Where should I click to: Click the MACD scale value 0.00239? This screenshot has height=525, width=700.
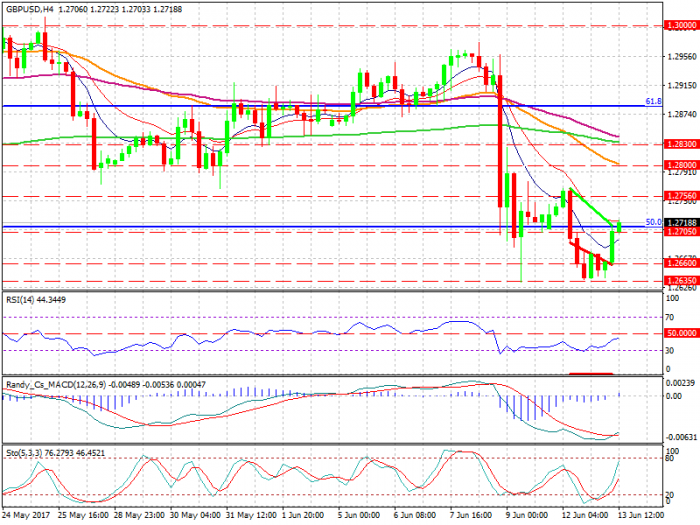pyautogui.click(x=681, y=383)
